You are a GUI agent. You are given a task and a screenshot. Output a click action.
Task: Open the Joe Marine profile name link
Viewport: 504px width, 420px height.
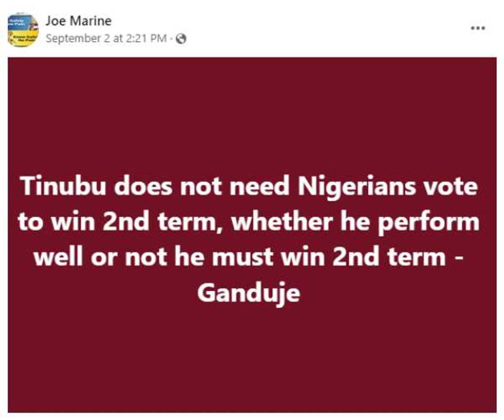coord(78,21)
